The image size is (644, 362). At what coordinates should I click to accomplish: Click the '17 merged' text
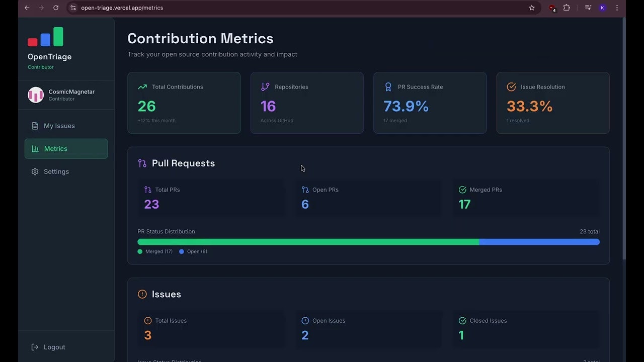point(395,121)
